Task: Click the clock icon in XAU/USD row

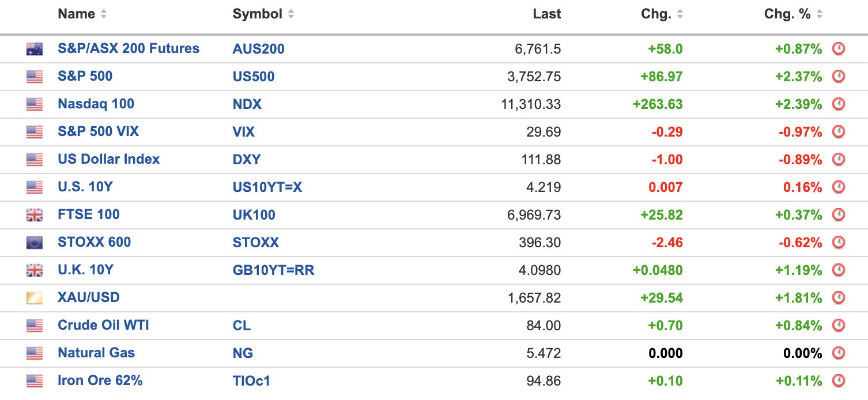Action: [839, 298]
